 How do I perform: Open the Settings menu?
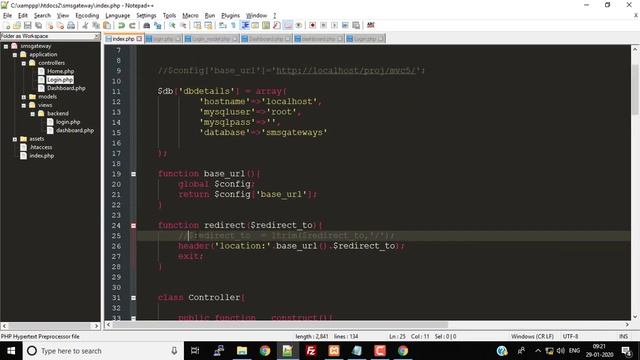146,16
